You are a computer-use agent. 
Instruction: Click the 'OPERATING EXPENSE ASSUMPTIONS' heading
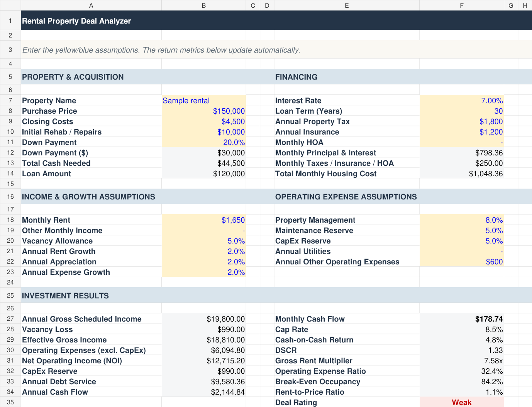point(346,197)
